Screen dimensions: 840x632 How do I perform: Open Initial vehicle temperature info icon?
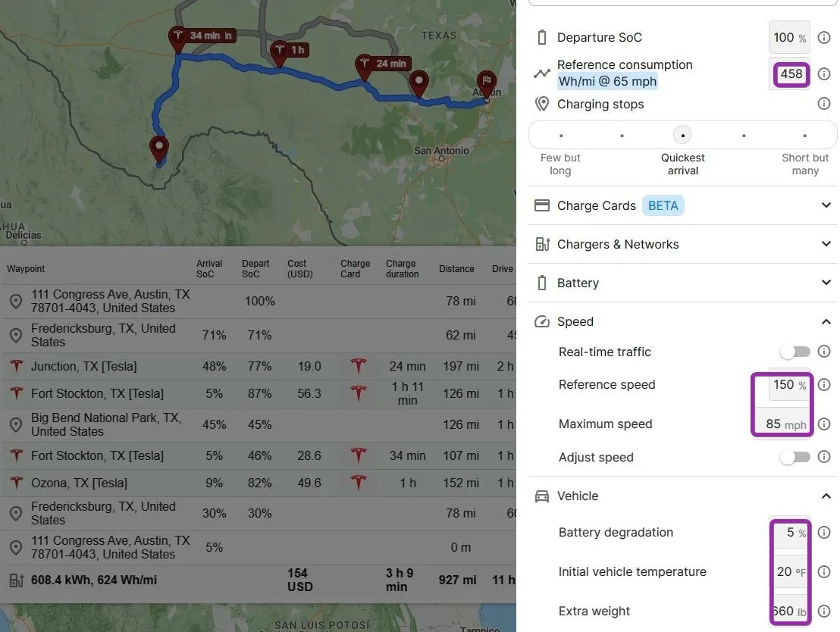click(824, 571)
